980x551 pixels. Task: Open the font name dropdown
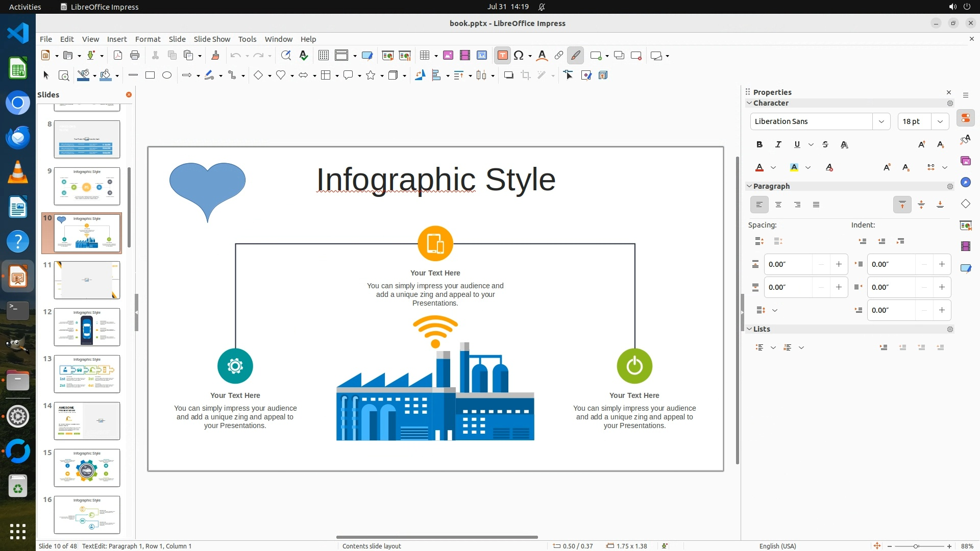click(881, 121)
